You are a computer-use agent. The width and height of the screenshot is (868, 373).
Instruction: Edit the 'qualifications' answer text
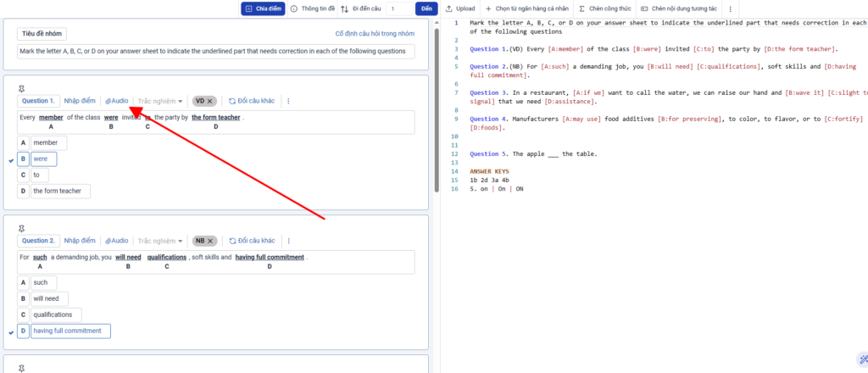[x=56, y=315]
